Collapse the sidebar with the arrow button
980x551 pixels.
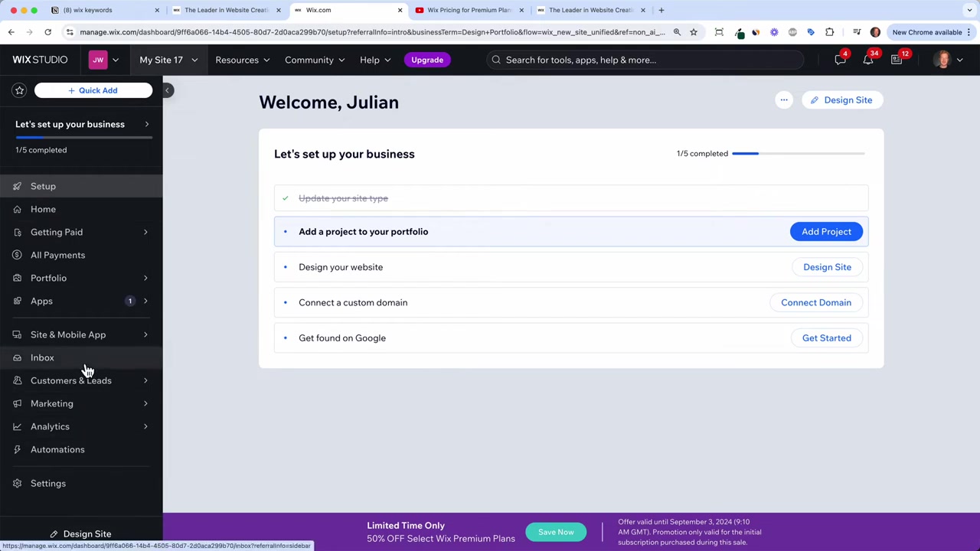[x=167, y=90]
